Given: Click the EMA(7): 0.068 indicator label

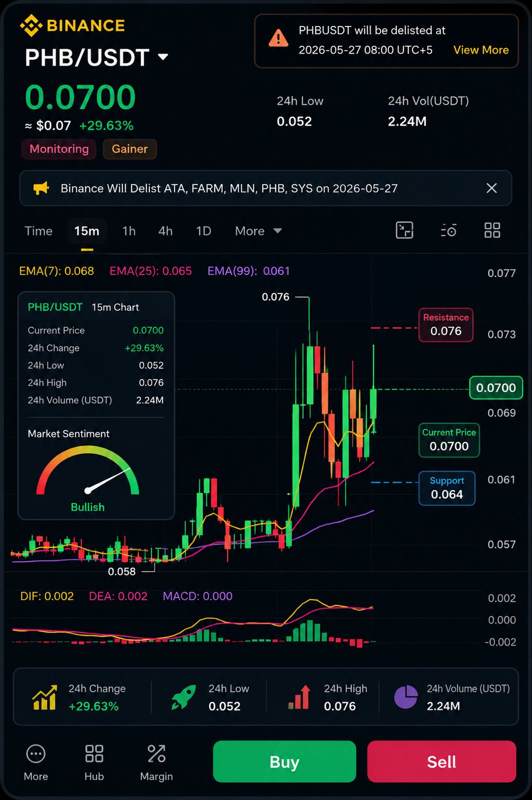Looking at the screenshot, I should click(x=57, y=271).
